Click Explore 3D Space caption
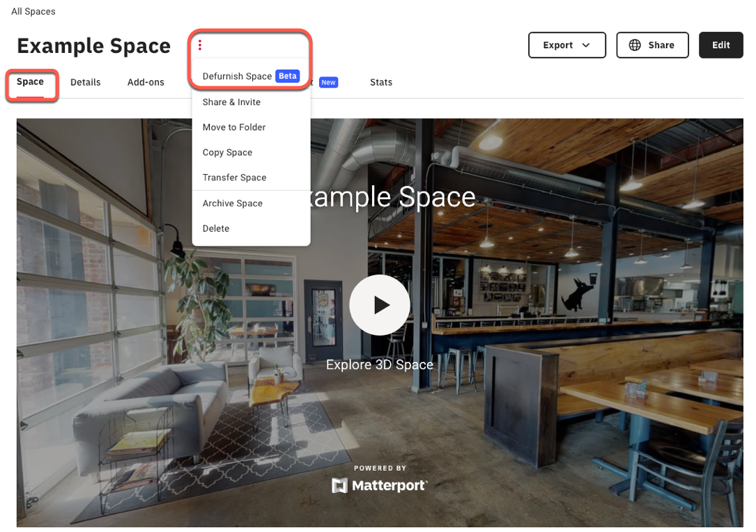This screenshot has height=532, width=756. pyautogui.click(x=380, y=364)
